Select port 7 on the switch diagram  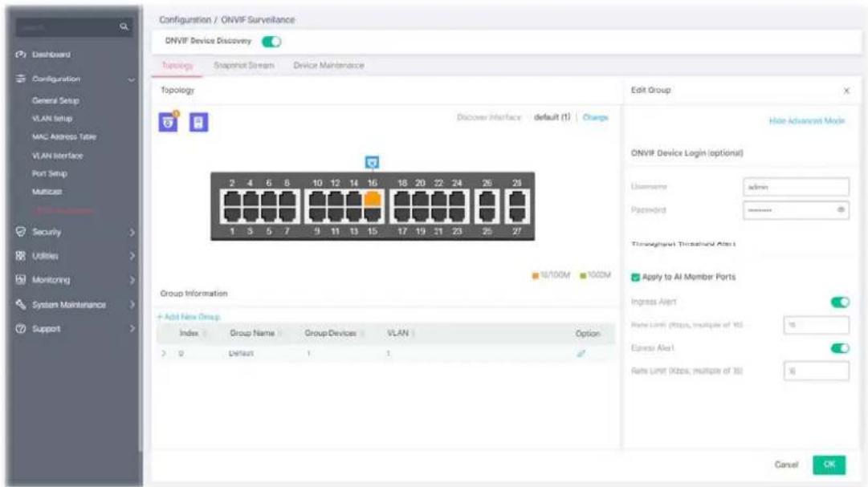click(287, 214)
